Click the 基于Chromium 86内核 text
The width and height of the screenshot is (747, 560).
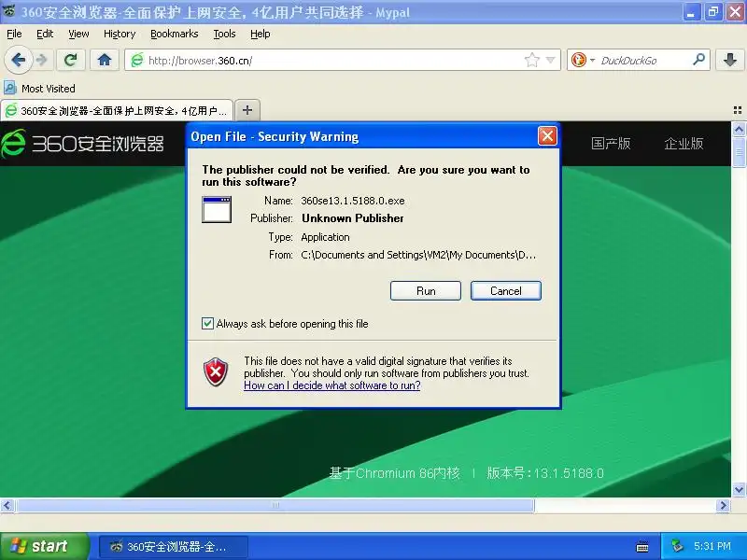(x=394, y=473)
